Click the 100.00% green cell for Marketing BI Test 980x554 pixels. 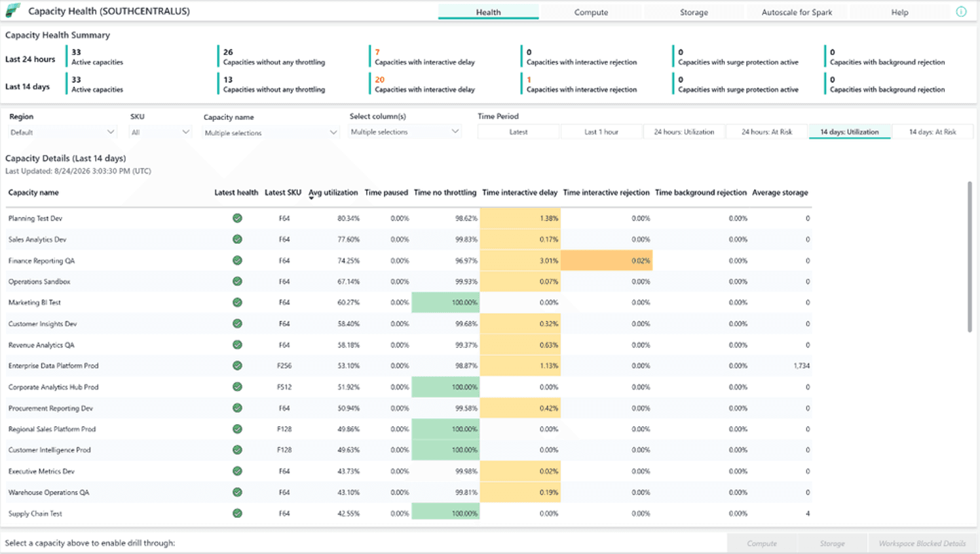[445, 302]
